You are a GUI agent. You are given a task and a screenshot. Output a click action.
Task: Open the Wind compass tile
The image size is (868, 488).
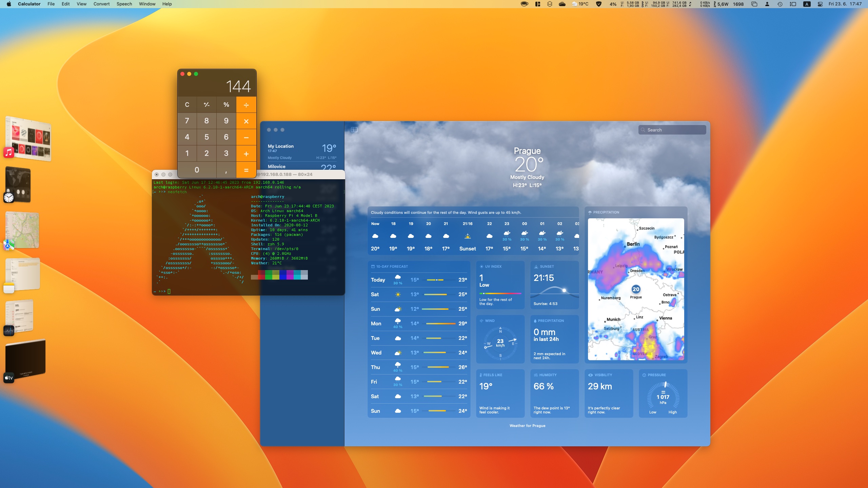pos(500,339)
